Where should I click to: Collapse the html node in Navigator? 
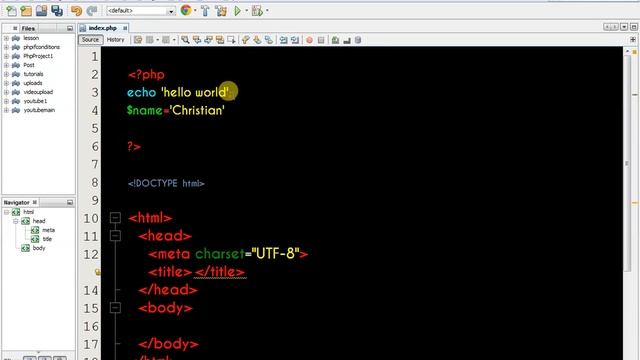[x=6, y=212]
